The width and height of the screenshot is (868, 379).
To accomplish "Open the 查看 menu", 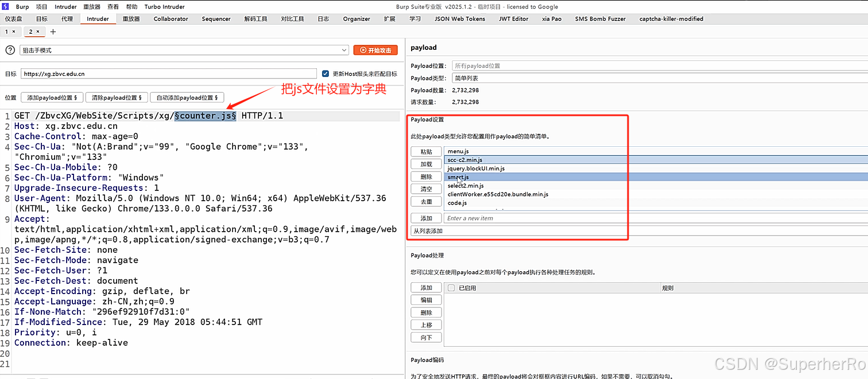I will click(113, 7).
